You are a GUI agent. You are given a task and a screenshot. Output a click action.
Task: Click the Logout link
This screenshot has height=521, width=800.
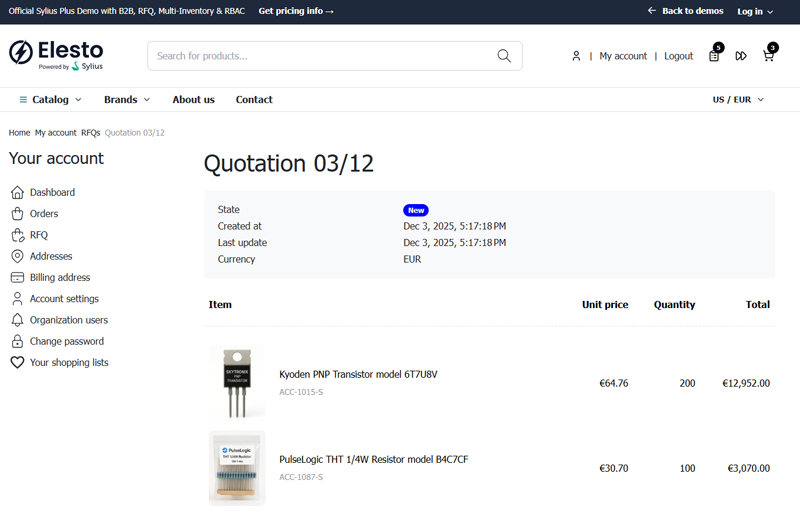[678, 56]
